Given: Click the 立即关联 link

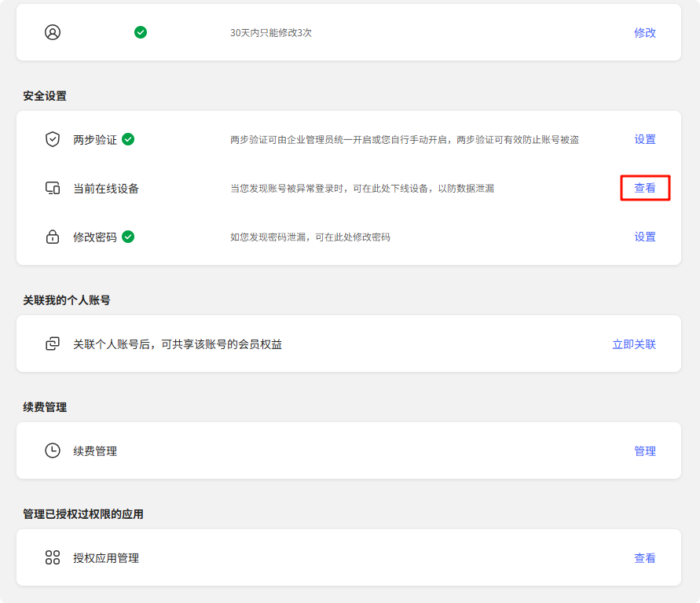Looking at the screenshot, I should [x=634, y=344].
